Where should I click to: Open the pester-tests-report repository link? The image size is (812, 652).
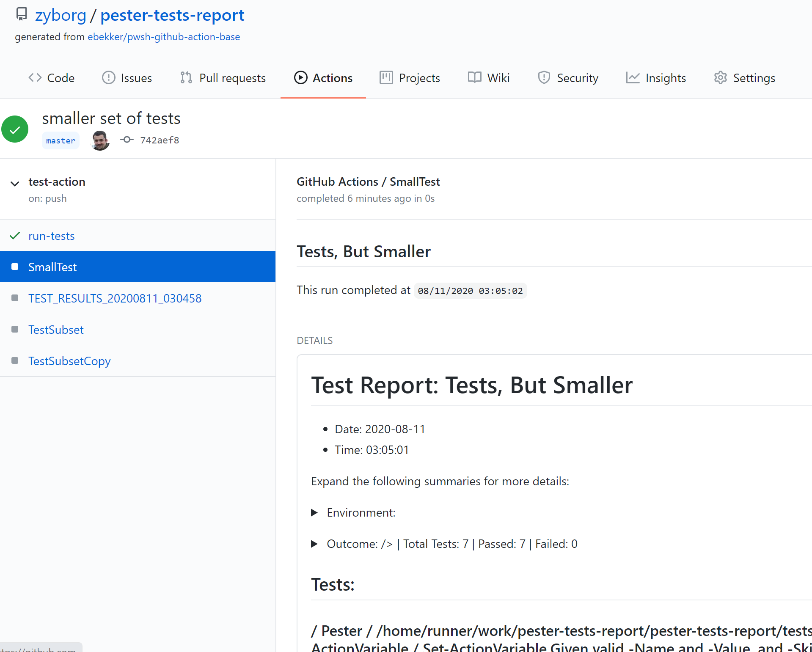click(172, 15)
